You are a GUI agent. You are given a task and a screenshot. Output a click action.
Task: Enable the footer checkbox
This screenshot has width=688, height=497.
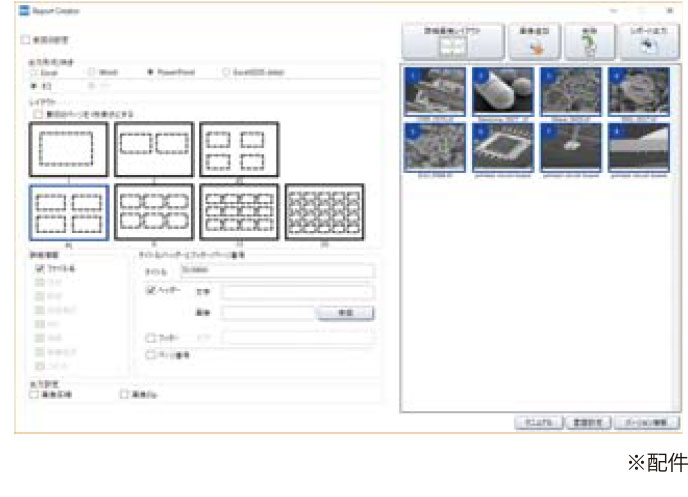tap(152, 338)
